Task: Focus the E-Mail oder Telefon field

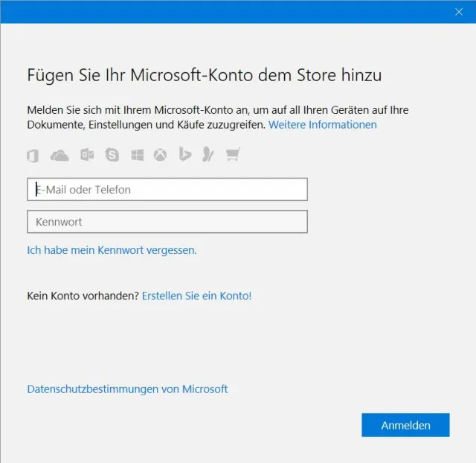Action: [x=167, y=190]
